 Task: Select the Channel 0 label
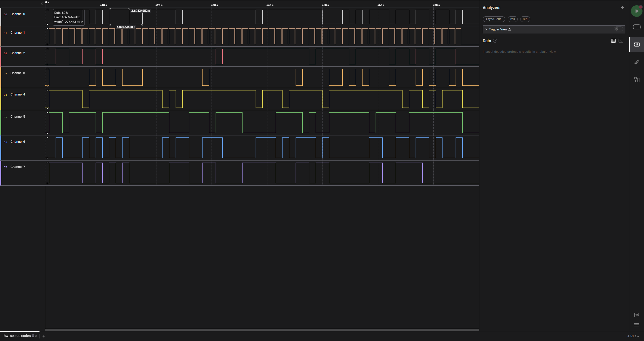[18, 14]
